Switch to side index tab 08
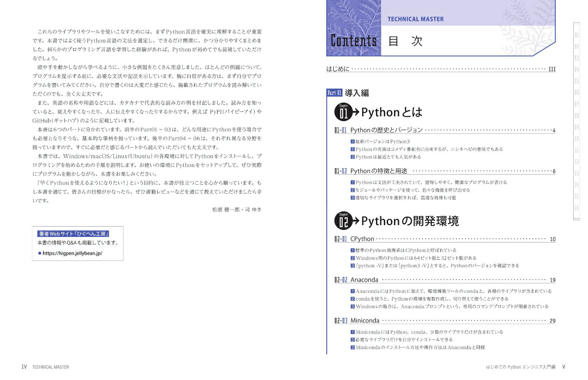Screen dimensions: 588x380 (x=577, y=116)
